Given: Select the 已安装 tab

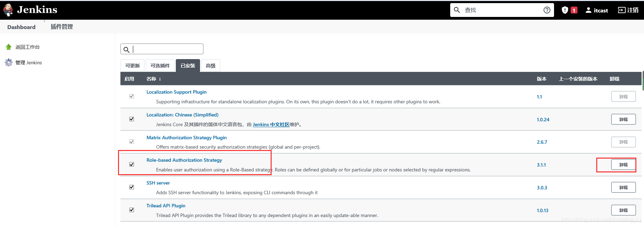Looking at the screenshot, I should [x=188, y=66].
